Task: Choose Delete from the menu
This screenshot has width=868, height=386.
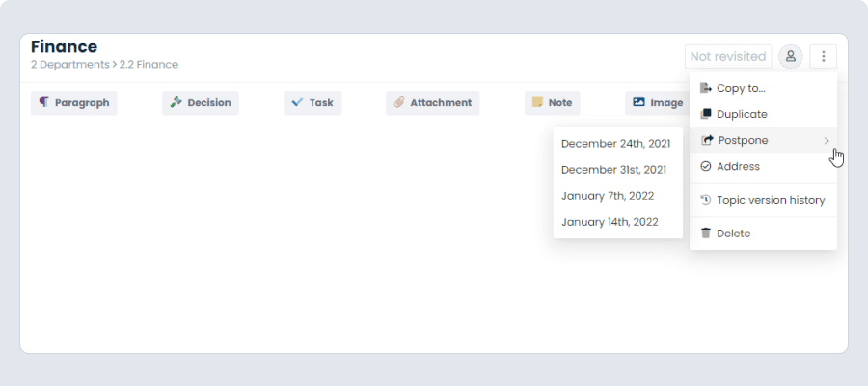Action: coord(733,233)
